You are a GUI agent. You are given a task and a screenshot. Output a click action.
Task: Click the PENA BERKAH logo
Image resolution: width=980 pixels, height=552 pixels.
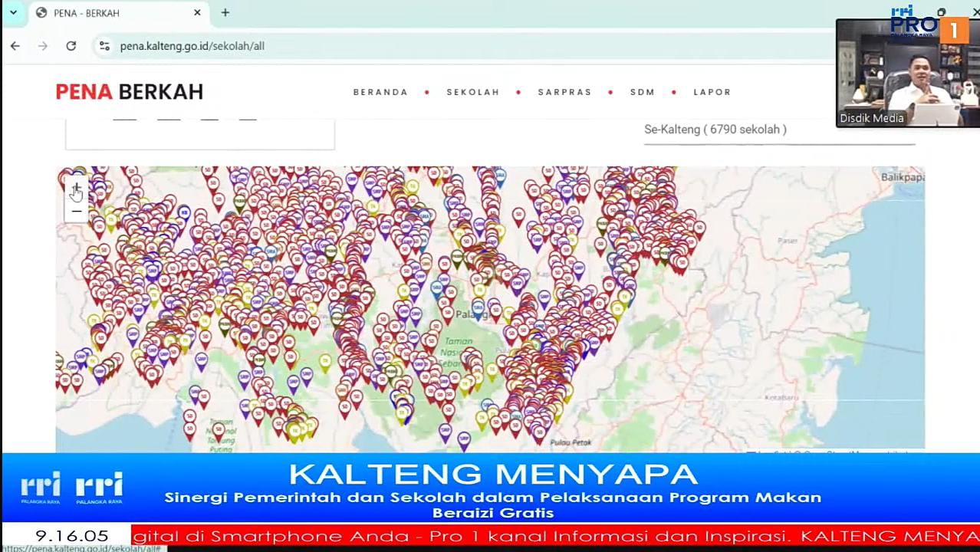point(130,92)
